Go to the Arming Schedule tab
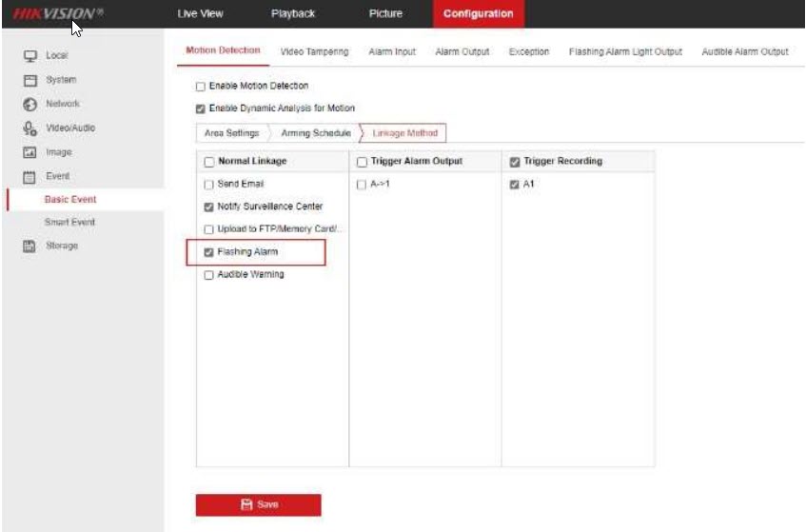The image size is (806, 532). [316, 133]
